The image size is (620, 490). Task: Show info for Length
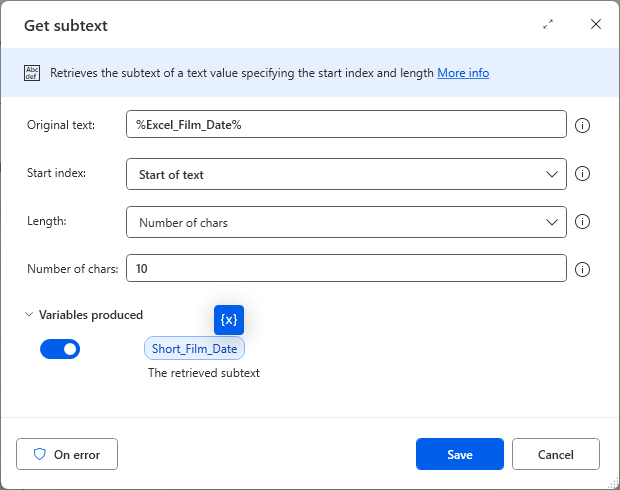(x=582, y=221)
